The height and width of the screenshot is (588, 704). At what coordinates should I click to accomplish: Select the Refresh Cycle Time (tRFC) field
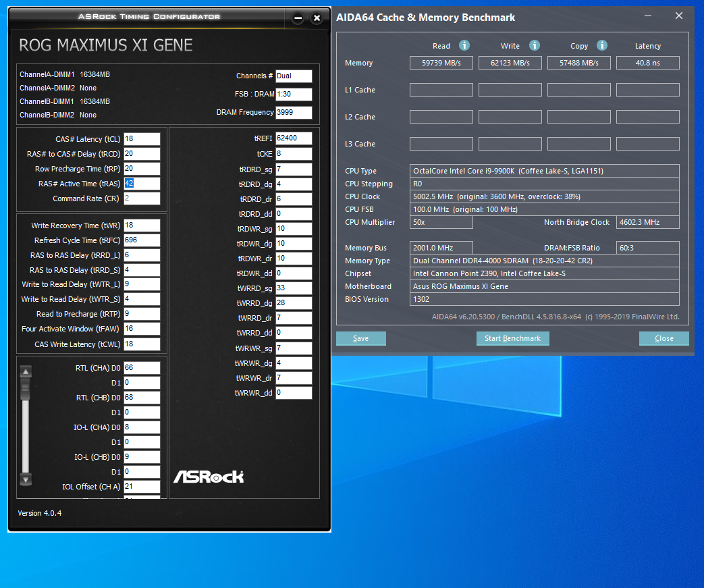(142, 240)
